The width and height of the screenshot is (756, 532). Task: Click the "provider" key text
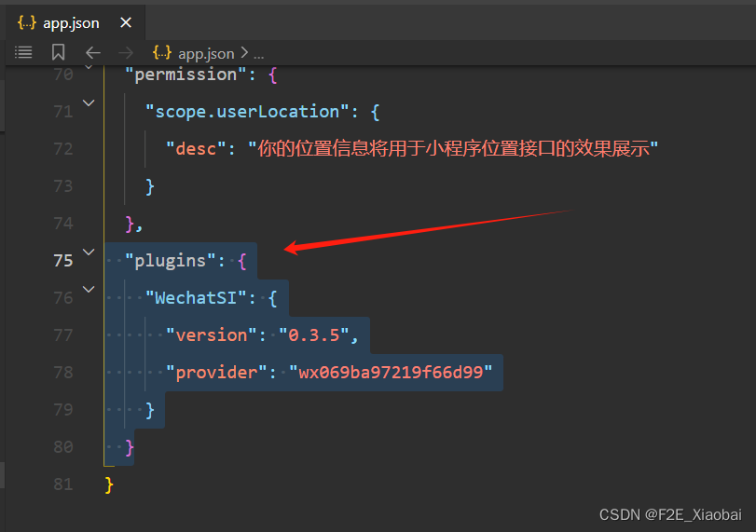(216, 373)
